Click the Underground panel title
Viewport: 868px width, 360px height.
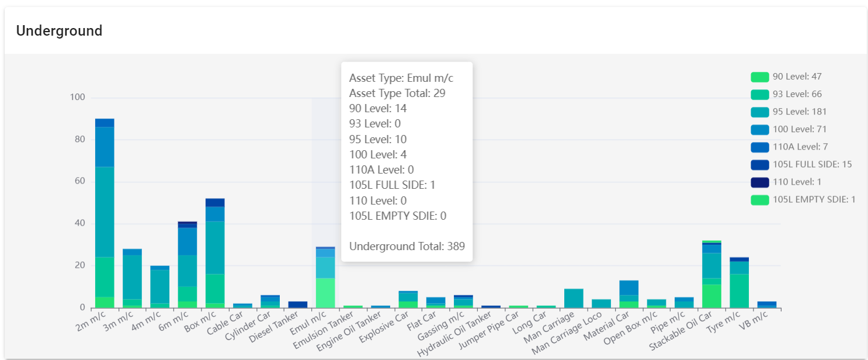tap(59, 31)
